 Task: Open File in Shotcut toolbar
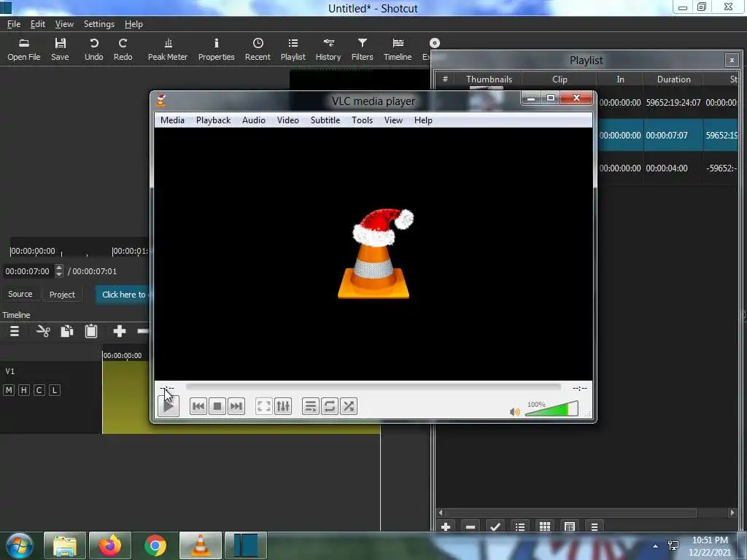(24, 50)
